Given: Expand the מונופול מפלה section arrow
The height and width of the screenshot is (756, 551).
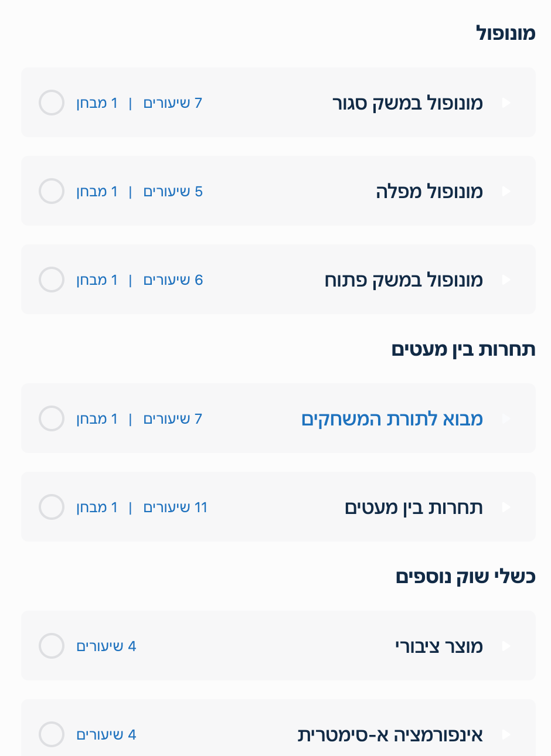Looking at the screenshot, I should point(506,192).
